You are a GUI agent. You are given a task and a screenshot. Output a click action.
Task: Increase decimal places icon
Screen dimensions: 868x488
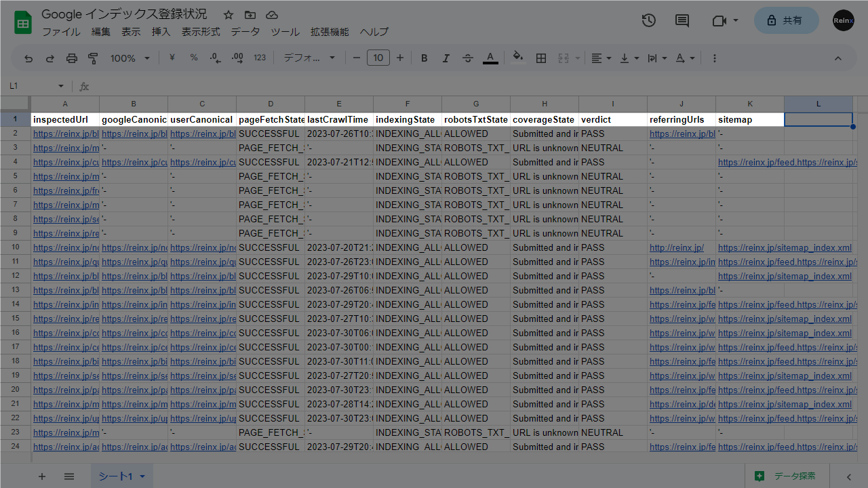point(237,58)
